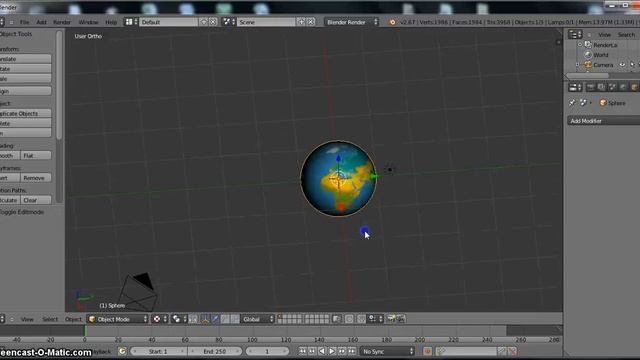Screen dimensions: 640x360
Task: Click the Remove keyframes button
Action: [x=36, y=178]
